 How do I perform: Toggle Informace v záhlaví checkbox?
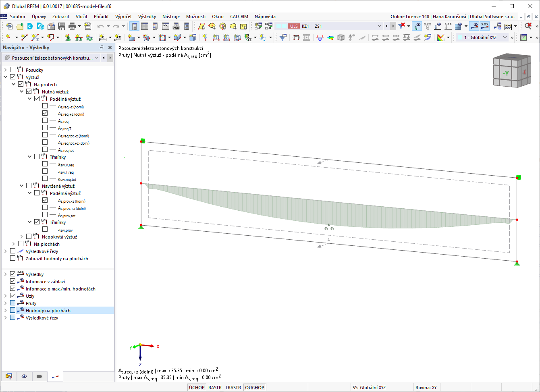[x=13, y=281]
